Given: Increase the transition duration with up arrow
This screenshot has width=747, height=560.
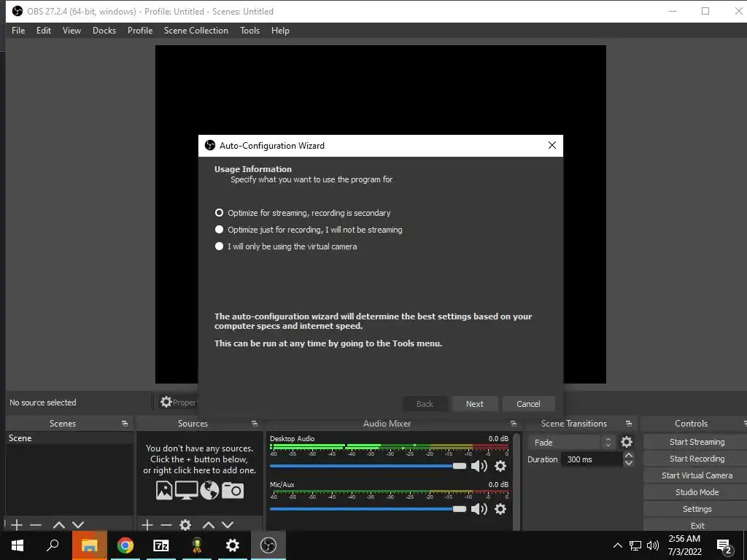Looking at the screenshot, I should 628,456.
